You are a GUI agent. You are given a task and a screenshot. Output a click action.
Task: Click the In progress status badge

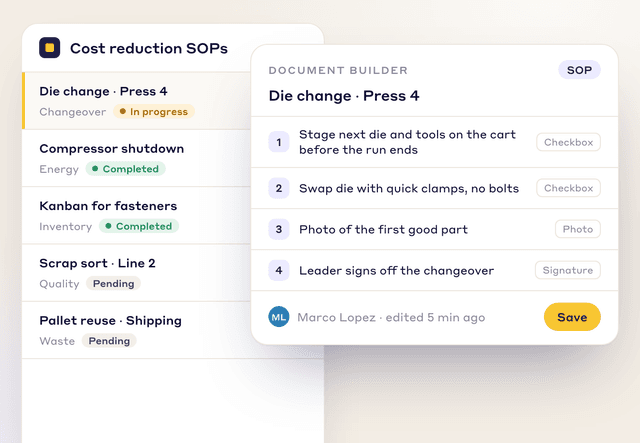pyautogui.click(x=154, y=111)
